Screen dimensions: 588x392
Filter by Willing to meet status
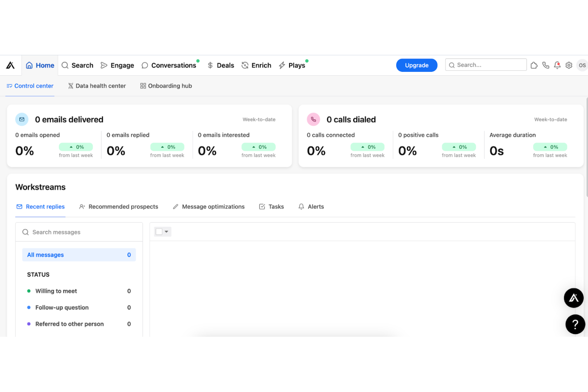click(x=79, y=291)
